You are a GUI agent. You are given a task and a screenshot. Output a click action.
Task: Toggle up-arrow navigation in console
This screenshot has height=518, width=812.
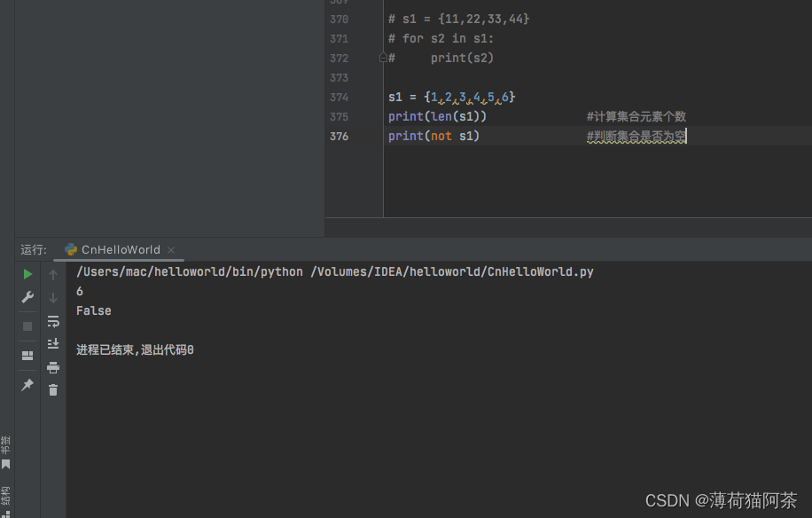pyautogui.click(x=53, y=273)
